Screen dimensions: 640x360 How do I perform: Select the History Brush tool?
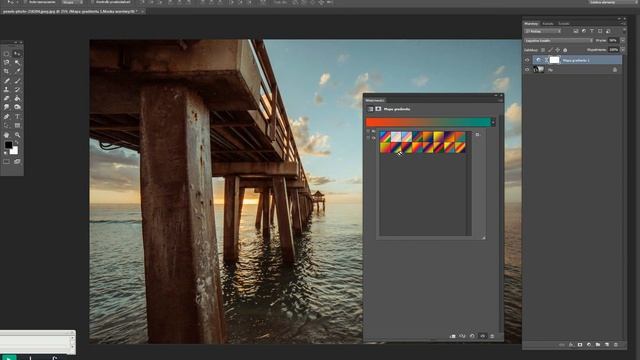17,89
